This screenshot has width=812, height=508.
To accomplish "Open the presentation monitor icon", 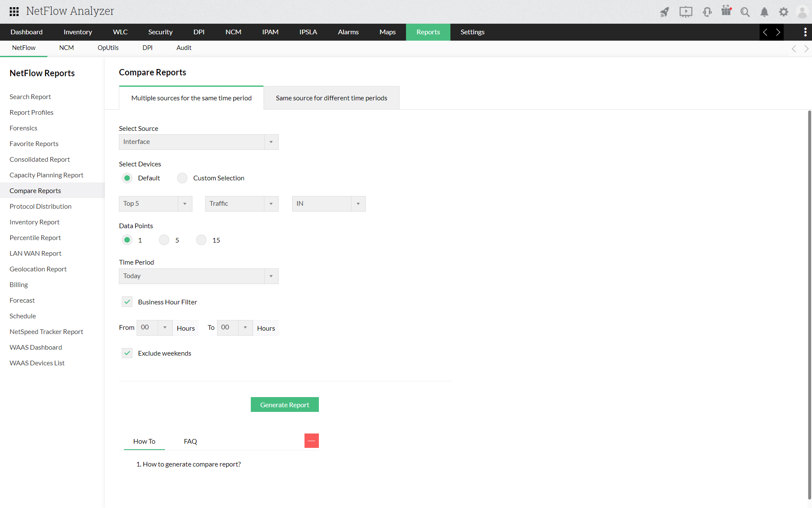I will coord(686,12).
